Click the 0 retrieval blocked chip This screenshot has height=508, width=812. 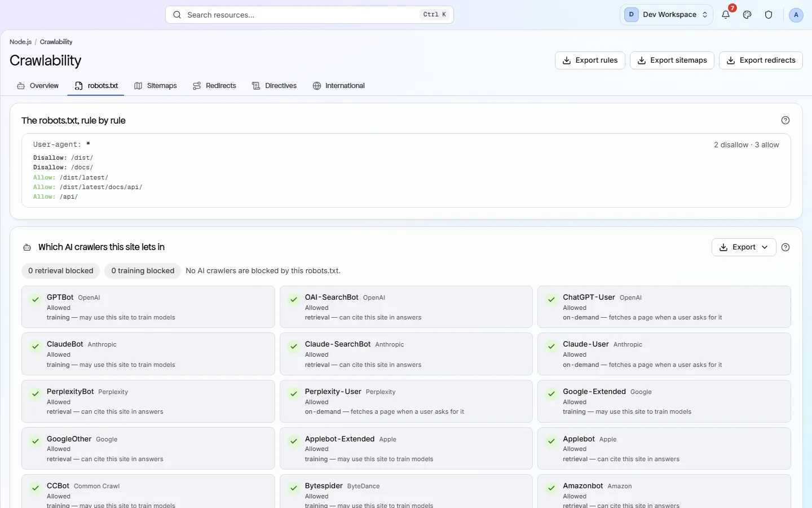tap(61, 271)
